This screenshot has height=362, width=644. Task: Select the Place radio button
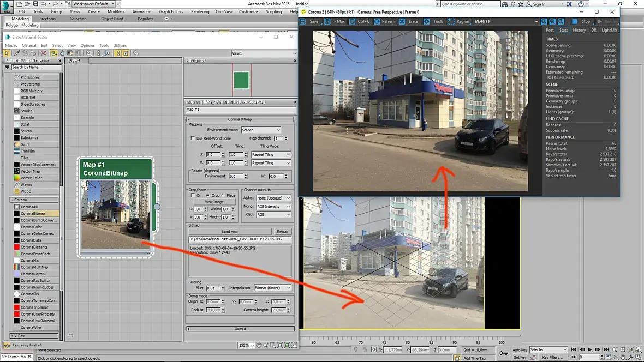coord(224,195)
